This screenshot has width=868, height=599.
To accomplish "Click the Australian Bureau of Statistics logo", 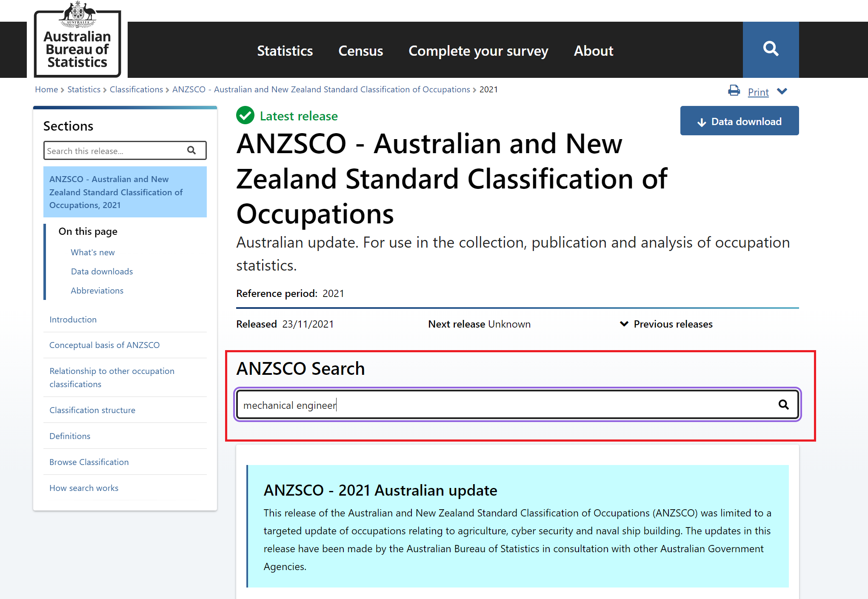I will pos(77,40).
